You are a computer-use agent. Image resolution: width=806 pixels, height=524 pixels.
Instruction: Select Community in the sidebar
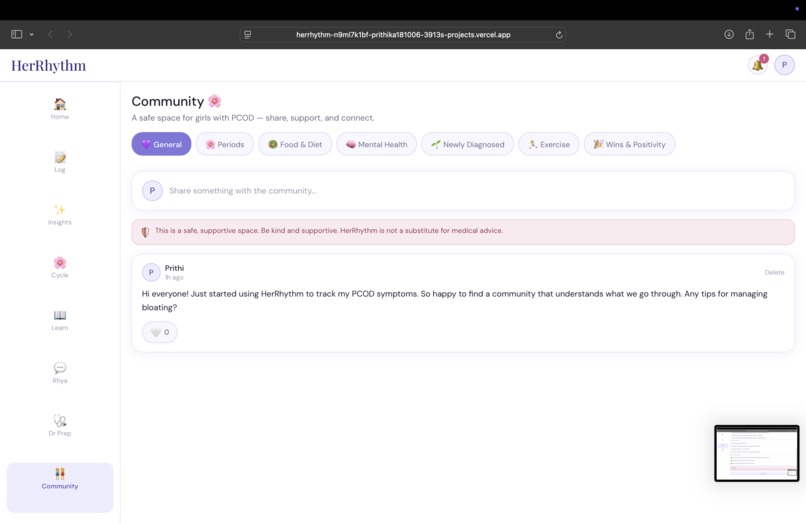coord(60,487)
